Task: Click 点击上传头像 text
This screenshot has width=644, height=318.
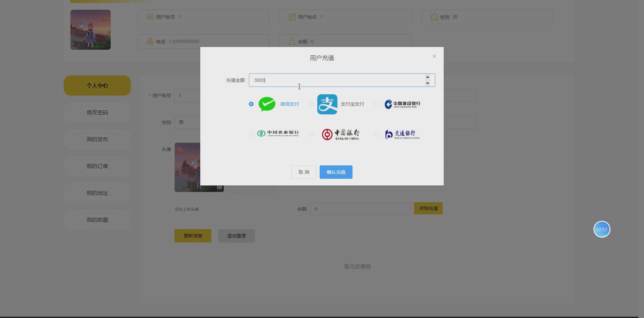Action: click(186, 209)
